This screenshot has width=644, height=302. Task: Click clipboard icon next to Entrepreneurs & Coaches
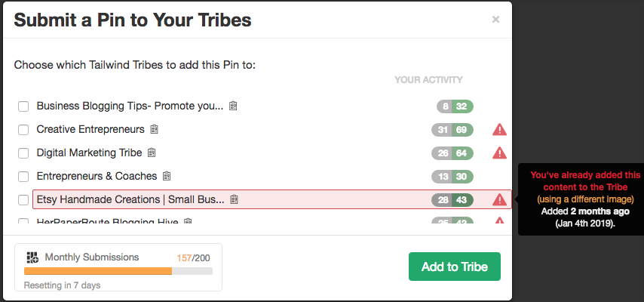tap(167, 176)
